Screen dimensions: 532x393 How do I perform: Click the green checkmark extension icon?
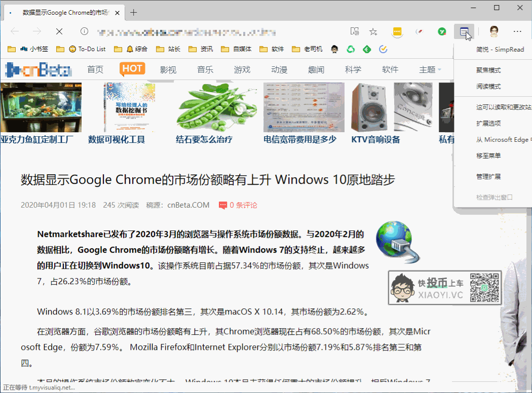442,32
